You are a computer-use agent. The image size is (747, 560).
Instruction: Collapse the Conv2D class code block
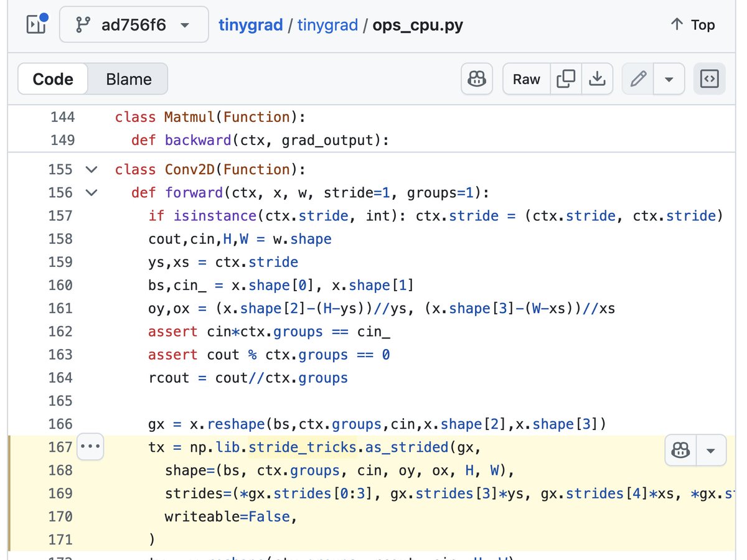tap(91, 169)
